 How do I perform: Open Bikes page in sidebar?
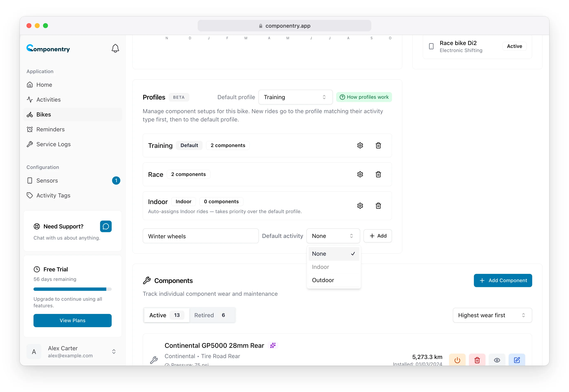(x=72, y=114)
